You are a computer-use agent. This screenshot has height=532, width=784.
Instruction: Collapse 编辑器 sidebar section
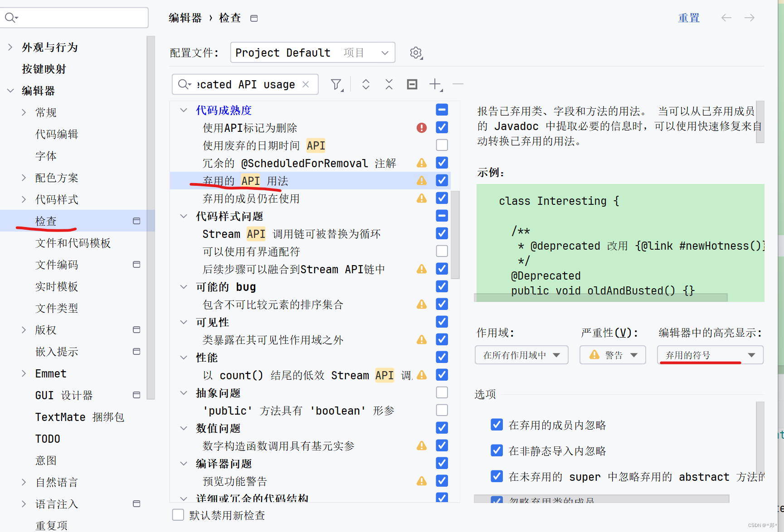(x=10, y=91)
